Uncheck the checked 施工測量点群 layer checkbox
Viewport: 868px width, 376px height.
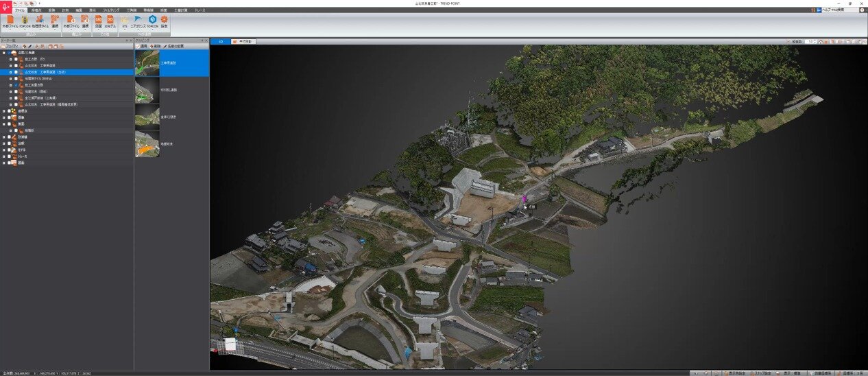[x=16, y=85]
